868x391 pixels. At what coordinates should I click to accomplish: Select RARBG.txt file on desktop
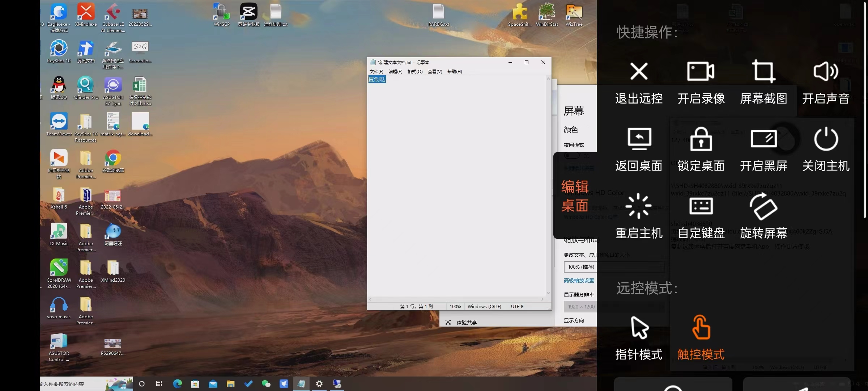439,15
